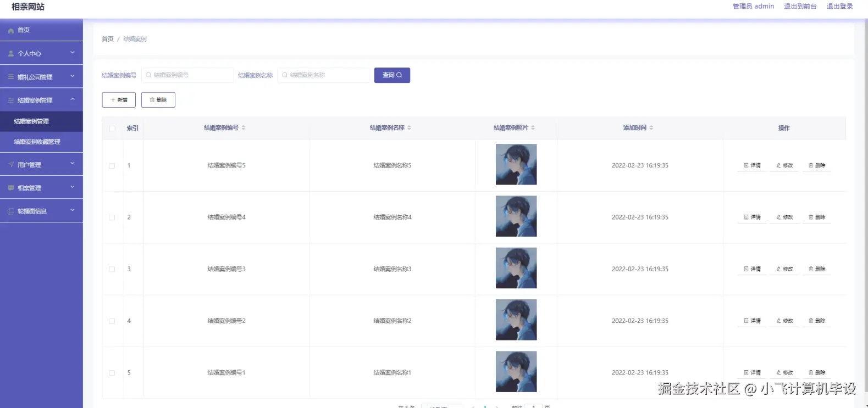Click the 索引 column header
Image resolution: width=868 pixels, height=408 pixels.
[x=132, y=128]
